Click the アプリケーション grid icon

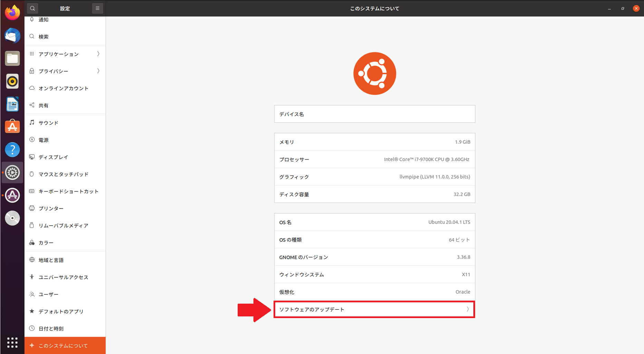(32, 54)
